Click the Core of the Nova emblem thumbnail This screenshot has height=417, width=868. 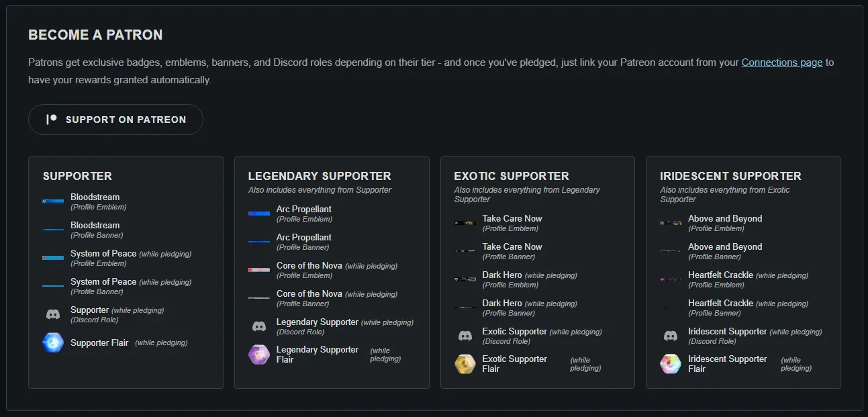coord(259,270)
